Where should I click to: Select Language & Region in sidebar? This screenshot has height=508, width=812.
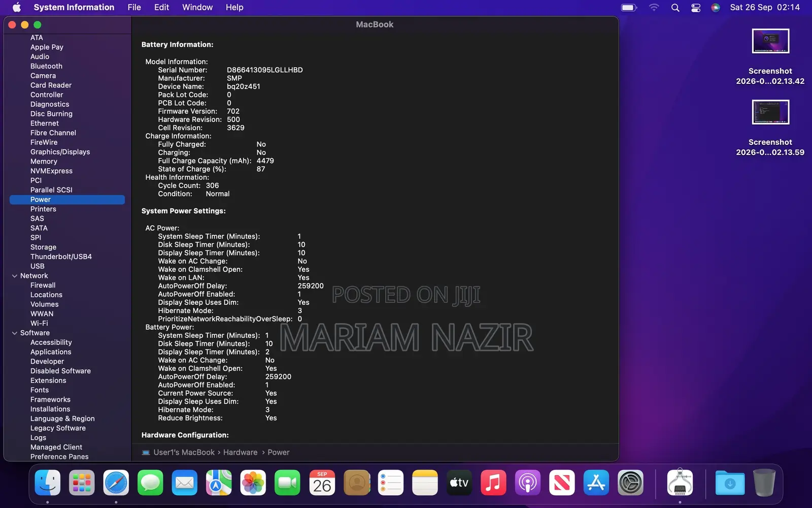[x=62, y=419]
